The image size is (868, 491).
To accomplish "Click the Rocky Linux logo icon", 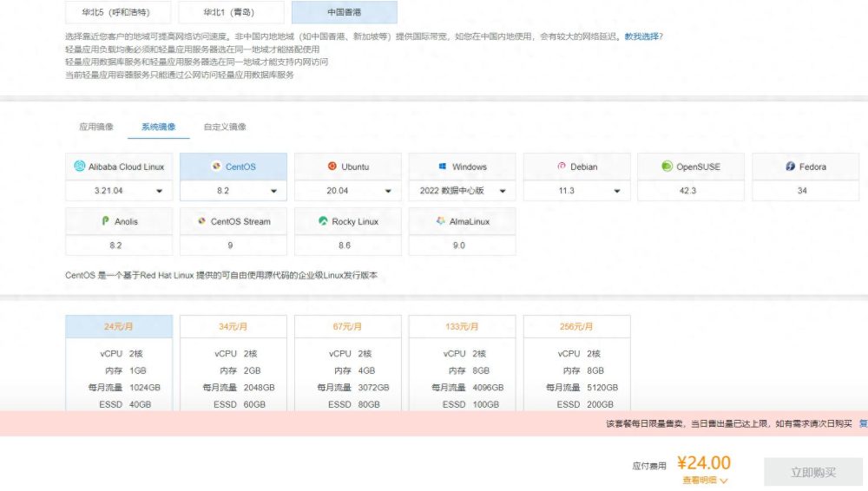I will tap(323, 221).
